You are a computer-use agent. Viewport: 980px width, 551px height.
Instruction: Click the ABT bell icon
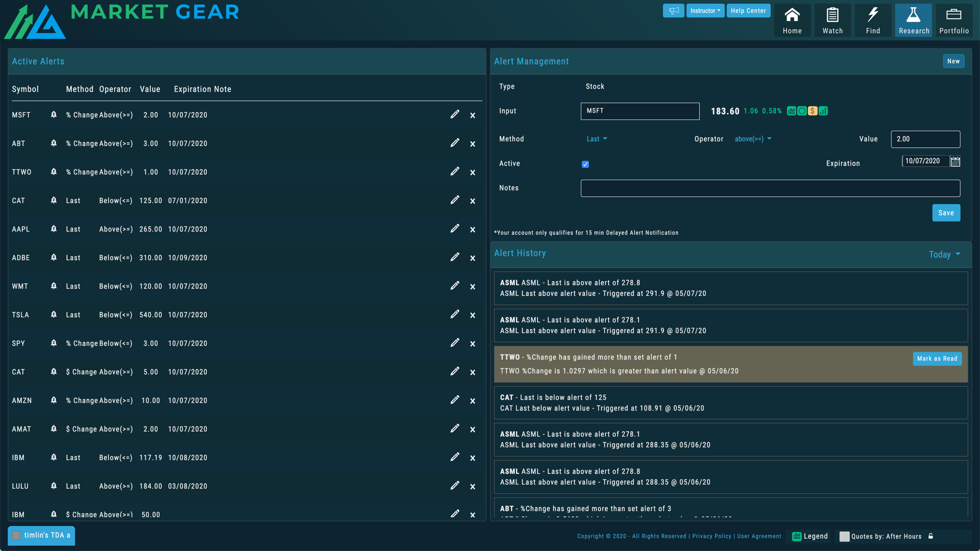[54, 143]
